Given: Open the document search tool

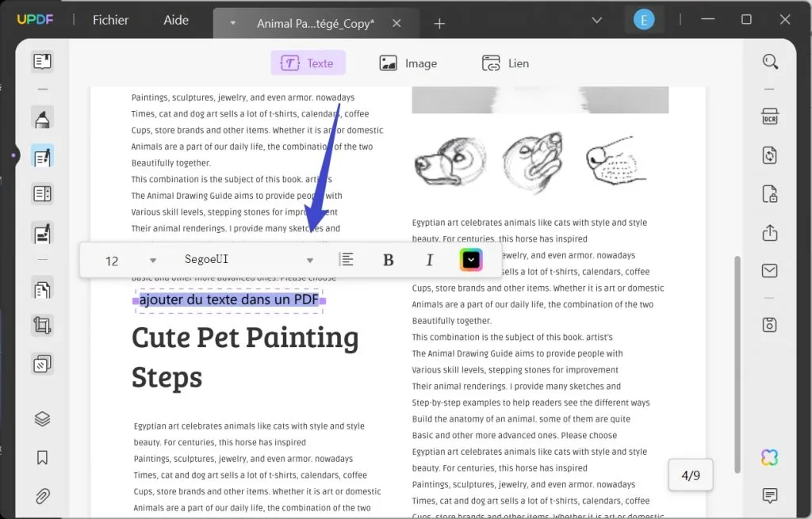Looking at the screenshot, I should coord(769,61).
